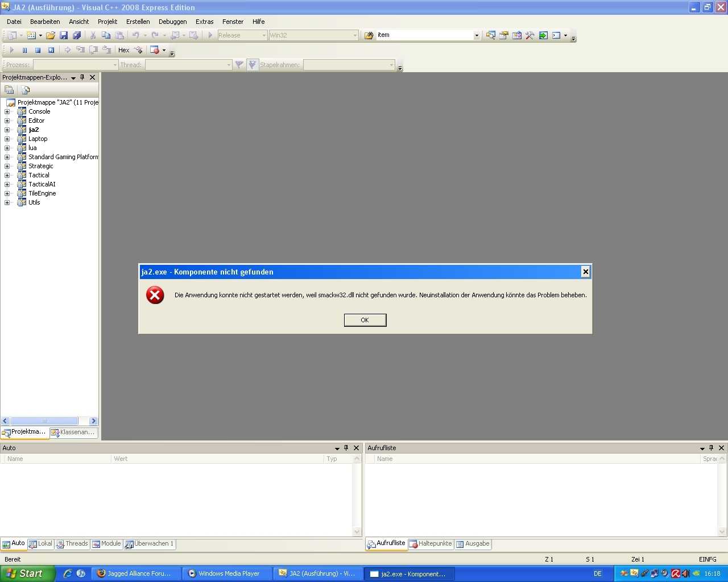Click the Project Explorer horizontal scrollbar
The image size is (728, 582).
click(x=45, y=421)
